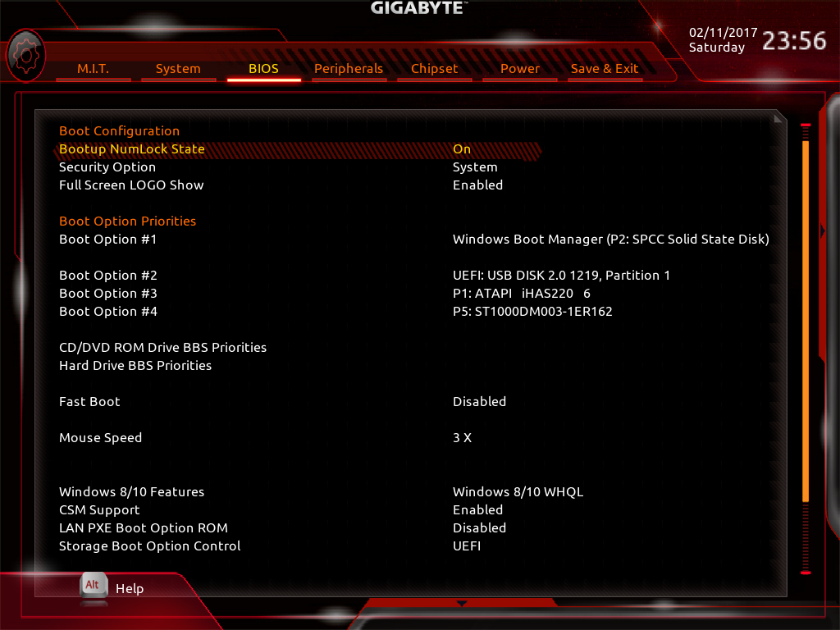
Task: Adjust Mouse Speed 3 X value
Action: pos(462,438)
